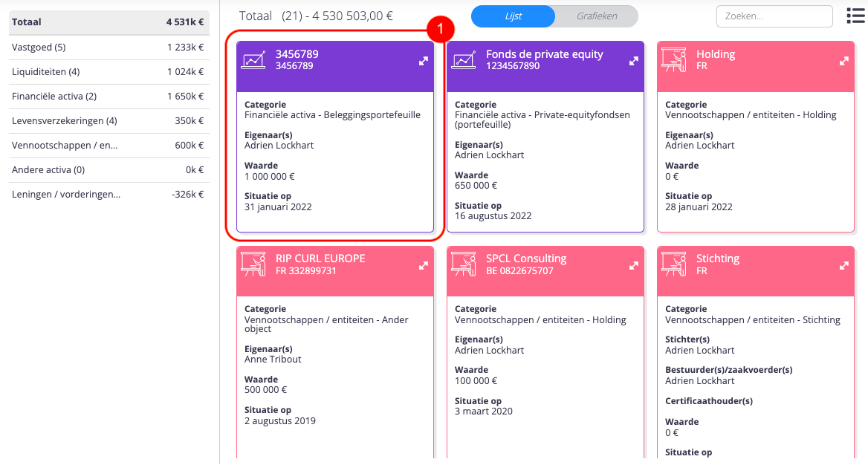Image resolution: width=868 pixels, height=465 pixels.
Task: Click the presentation icon on Holding card
Action: (675, 59)
